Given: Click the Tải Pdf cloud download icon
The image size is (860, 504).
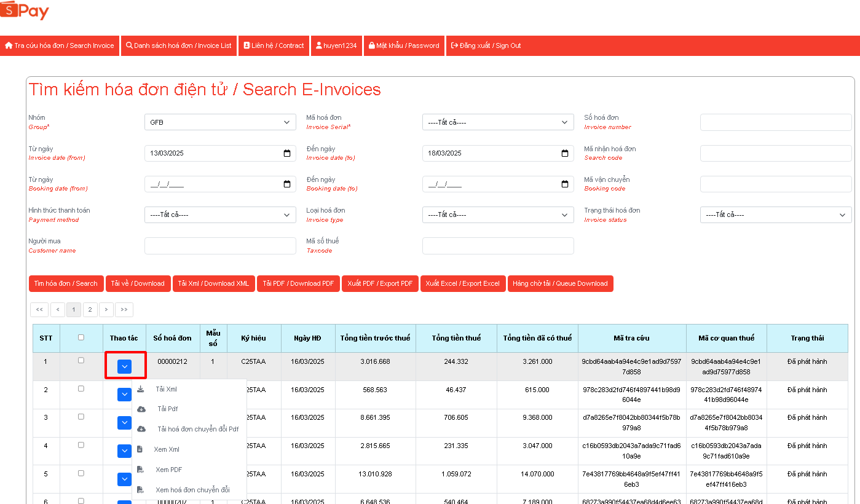Looking at the screenshot, I should coord(141,409).
